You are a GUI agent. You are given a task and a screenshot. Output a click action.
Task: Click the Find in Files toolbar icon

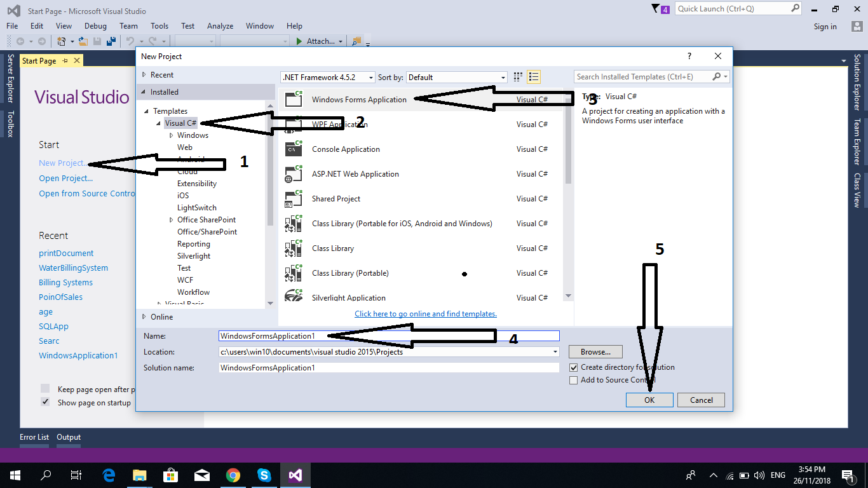point(356,41)
